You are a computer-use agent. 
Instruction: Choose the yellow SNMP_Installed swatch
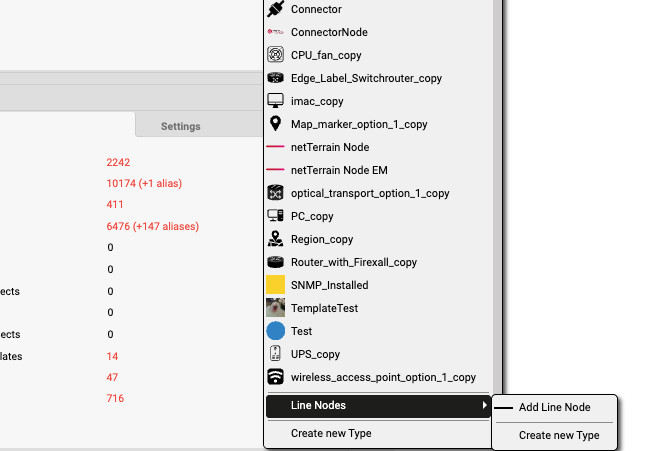(x=277, y=285)
